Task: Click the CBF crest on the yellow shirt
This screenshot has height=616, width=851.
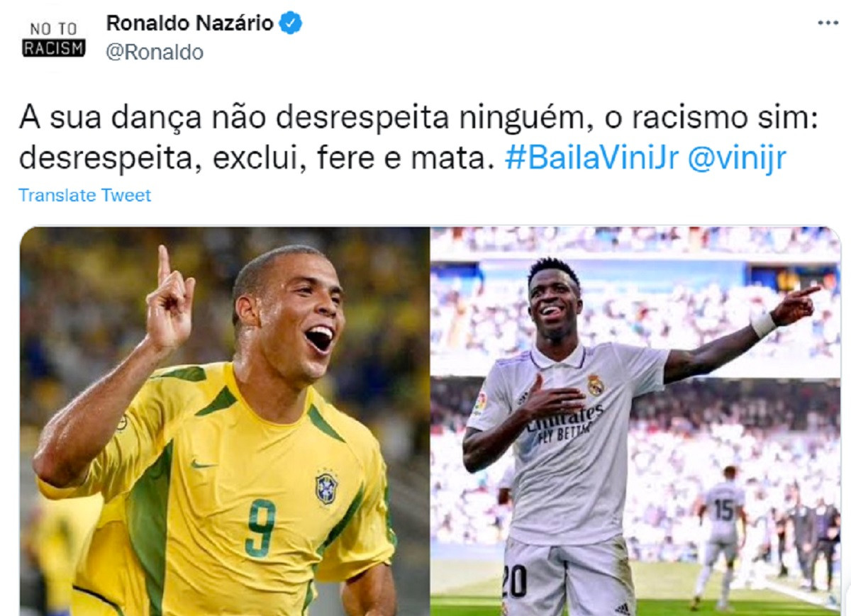Action: pyautogui.click(x=326, y=488)
